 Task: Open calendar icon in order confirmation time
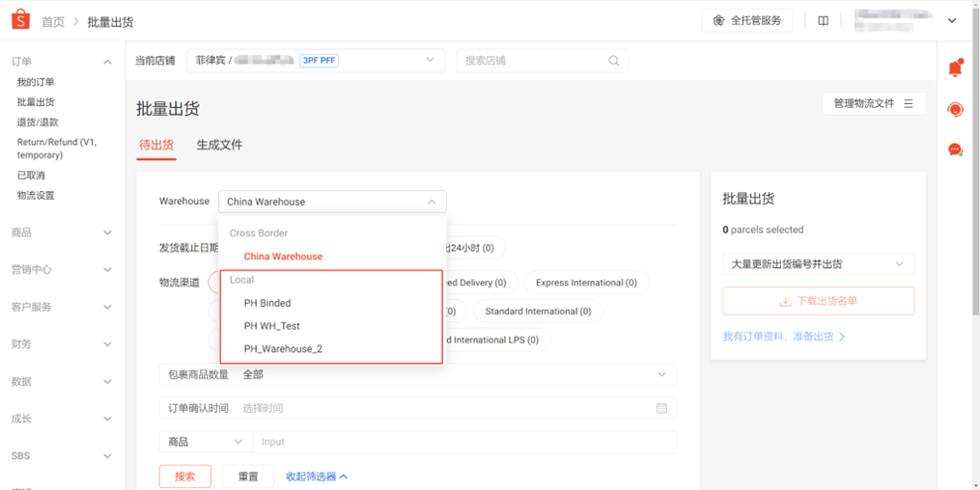point(661,408)
